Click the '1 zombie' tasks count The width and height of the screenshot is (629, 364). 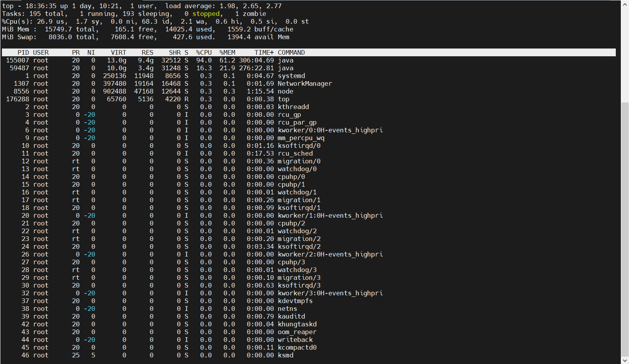[251, 14]
